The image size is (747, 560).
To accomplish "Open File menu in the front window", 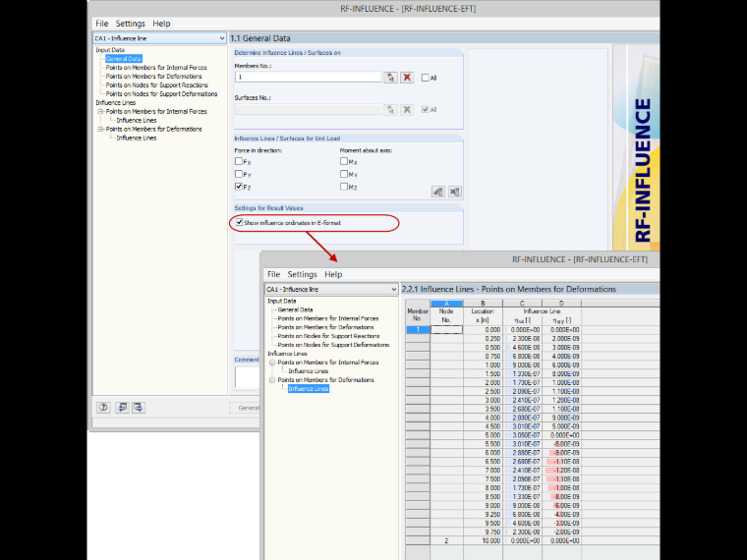I will 273,274.
